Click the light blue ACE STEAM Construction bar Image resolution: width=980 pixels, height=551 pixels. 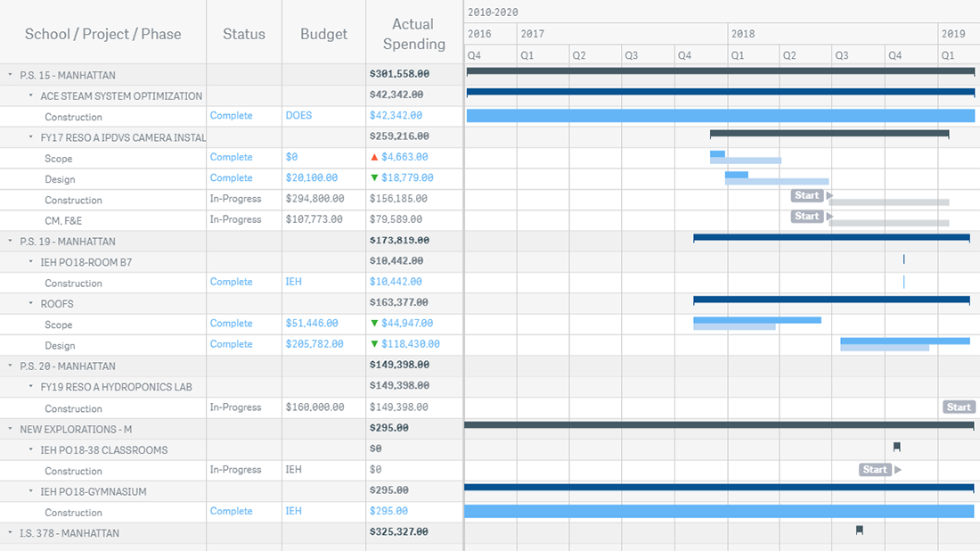720,116
